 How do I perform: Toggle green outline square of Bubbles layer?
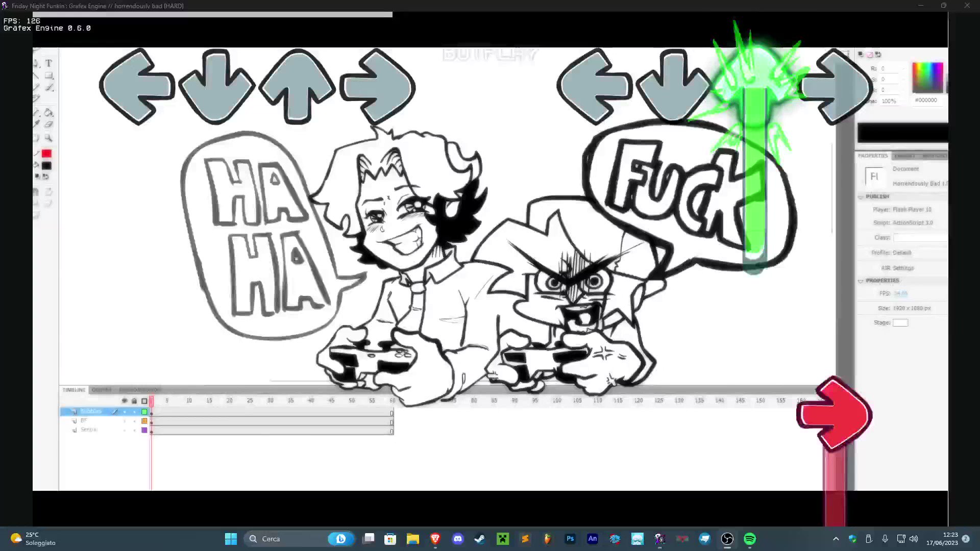[x=144, y=412]
